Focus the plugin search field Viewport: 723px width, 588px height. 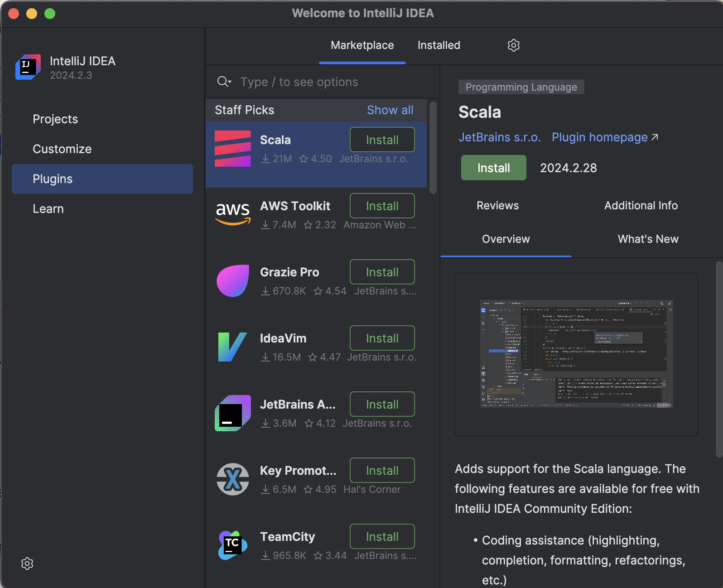[x=323, y=82]
